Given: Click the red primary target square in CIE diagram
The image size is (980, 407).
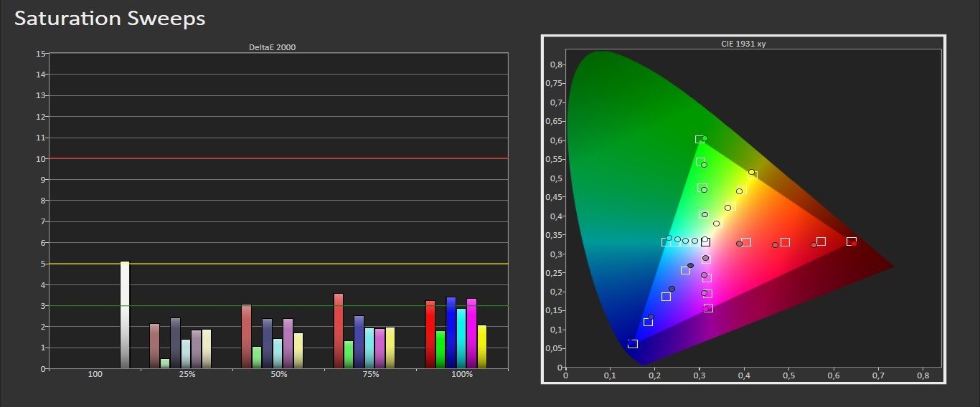Looking at the screenshot, I should click(x=851, y=241).
